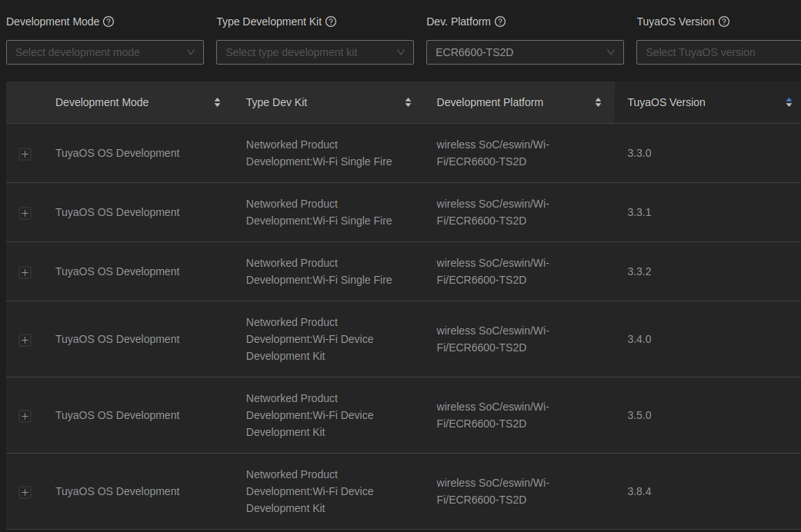Viewport: 801px width, 532px height.
Task: Sort table by Development Platform column
Action: (x=598, y=102)
